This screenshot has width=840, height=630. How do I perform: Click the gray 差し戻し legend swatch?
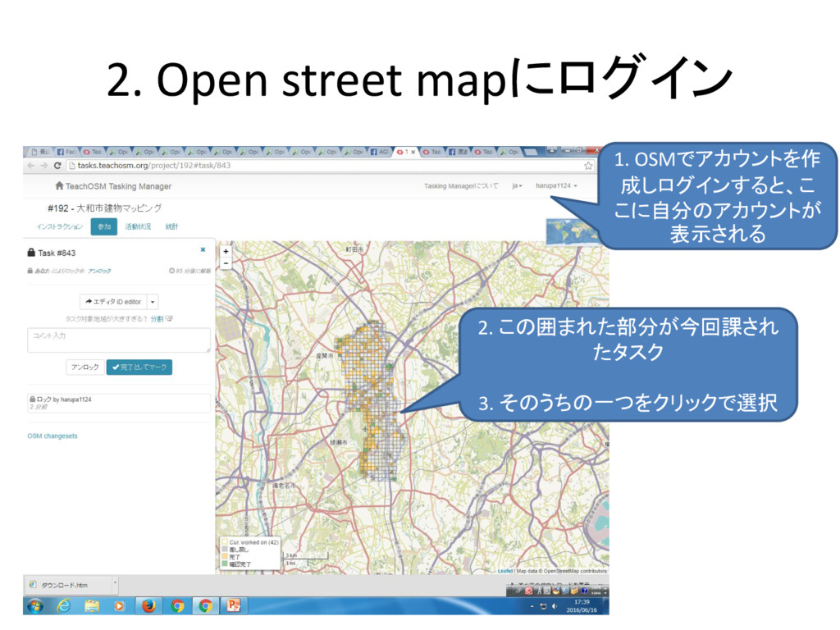coord(225,549)
